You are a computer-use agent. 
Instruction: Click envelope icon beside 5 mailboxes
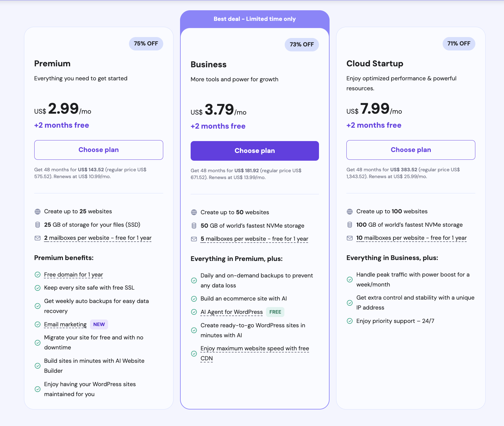pyautogui.click(x=194, y=239)
